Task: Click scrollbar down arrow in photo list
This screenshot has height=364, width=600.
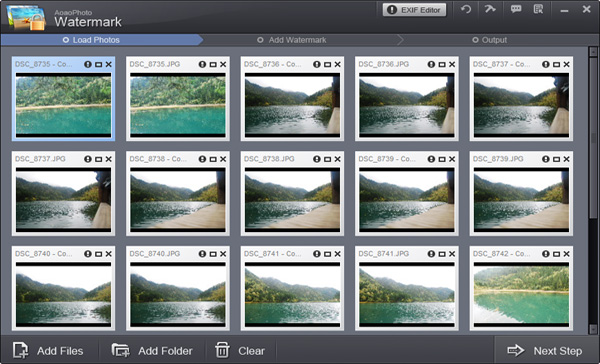Action: [x=593, y=329]
